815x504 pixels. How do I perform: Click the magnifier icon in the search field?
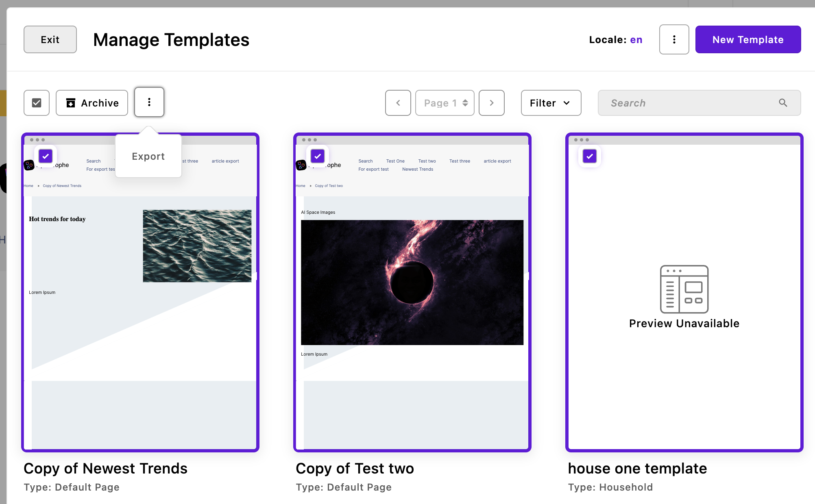click(x=783, y=103)
